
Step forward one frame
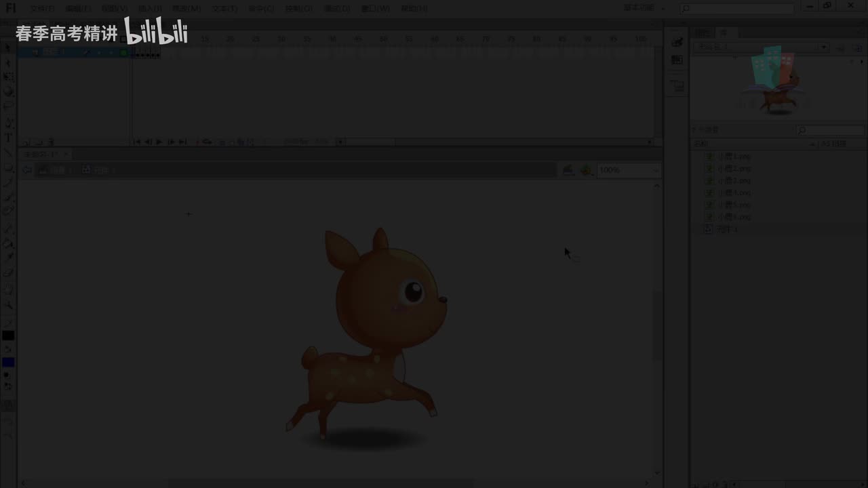(x=171, y=142)
